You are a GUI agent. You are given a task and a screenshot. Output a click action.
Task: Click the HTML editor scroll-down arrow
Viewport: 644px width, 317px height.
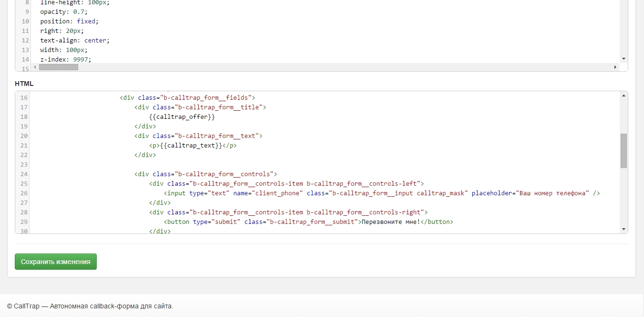pyautogui.click(x=624, y=229)
